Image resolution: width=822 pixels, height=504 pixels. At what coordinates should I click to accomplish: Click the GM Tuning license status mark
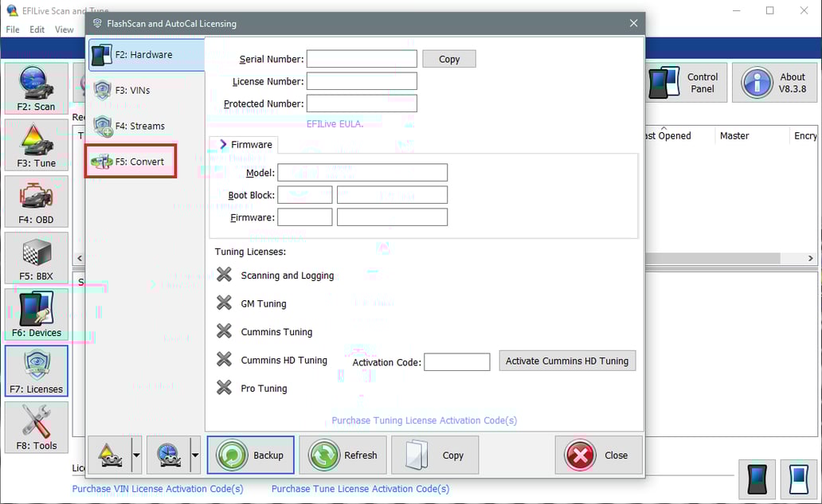(225, 303)
